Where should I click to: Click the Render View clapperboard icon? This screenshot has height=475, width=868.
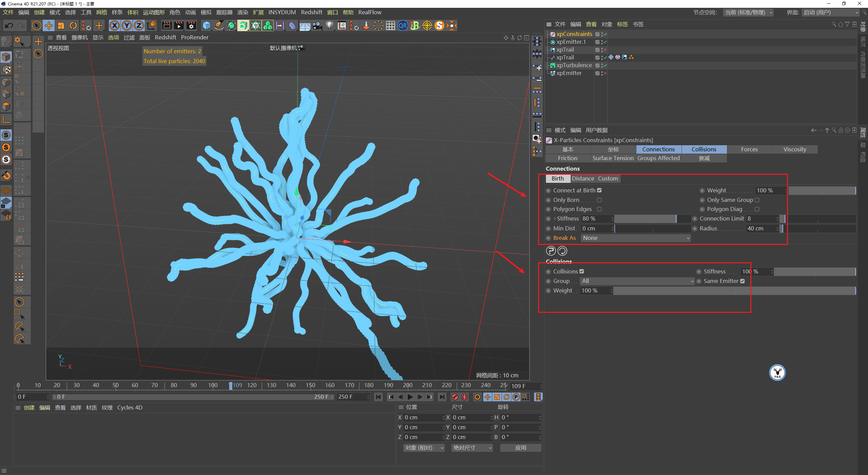click(x=166, y=25)
